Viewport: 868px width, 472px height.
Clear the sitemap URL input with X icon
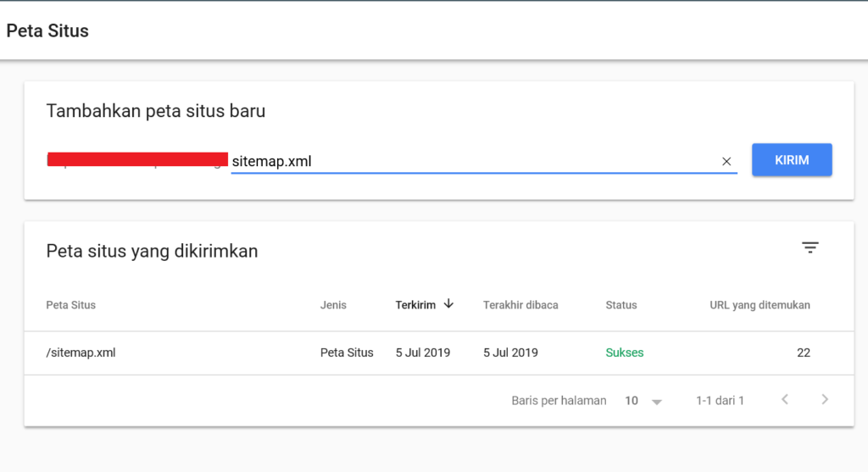726,161
